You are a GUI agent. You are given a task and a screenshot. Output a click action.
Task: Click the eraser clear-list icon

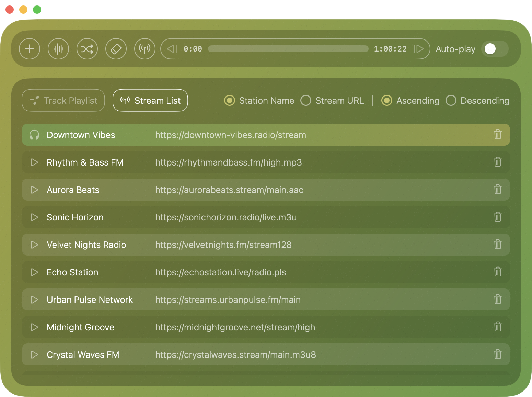[x=116, y=49]
